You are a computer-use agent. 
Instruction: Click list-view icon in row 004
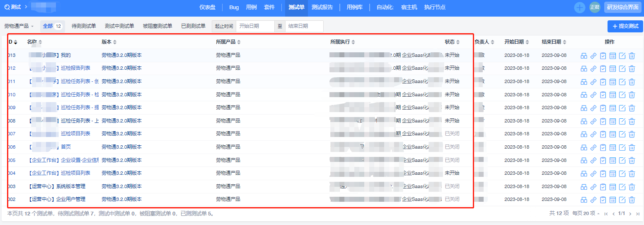click(x=613, y=174)
